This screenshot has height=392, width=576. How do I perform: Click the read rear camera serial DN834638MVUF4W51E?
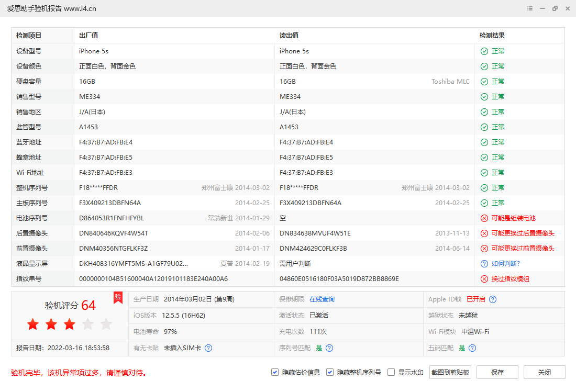coord(315,233)
